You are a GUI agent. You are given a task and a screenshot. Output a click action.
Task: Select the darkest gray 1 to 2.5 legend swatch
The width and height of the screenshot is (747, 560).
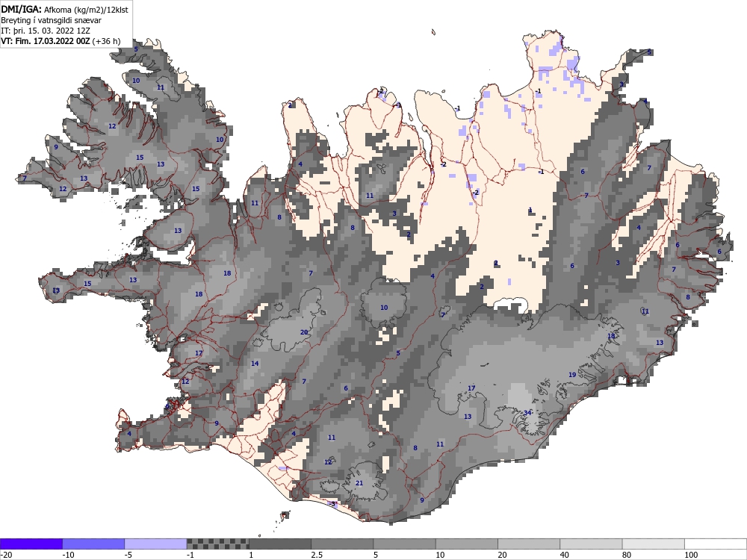click(280, 544)
